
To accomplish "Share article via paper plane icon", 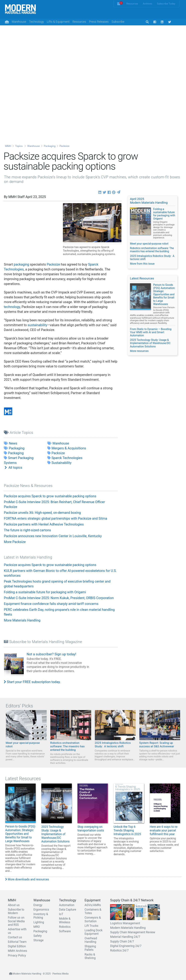I will 119,192.
